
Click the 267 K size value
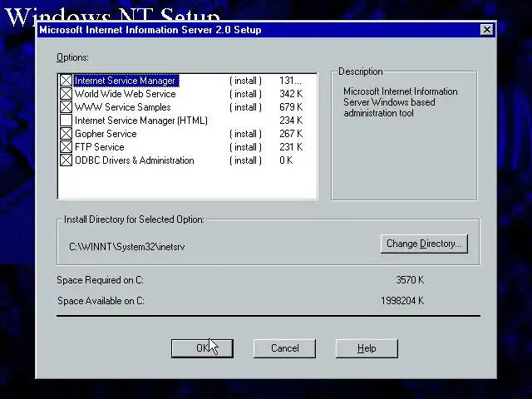click(x=291, y=134)
